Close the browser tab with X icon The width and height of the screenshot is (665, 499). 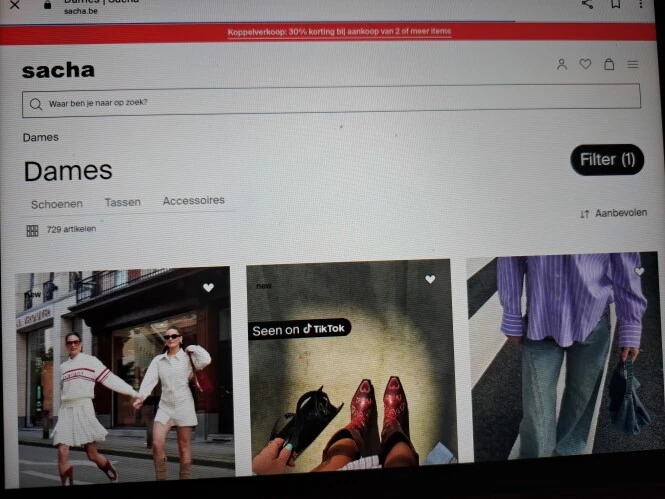(14, 5)
